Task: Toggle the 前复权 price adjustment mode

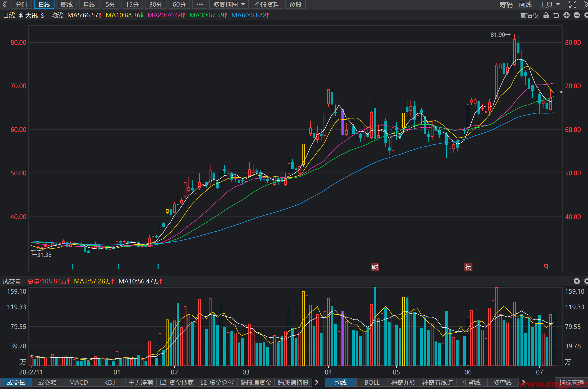Action: click(529, 15)
